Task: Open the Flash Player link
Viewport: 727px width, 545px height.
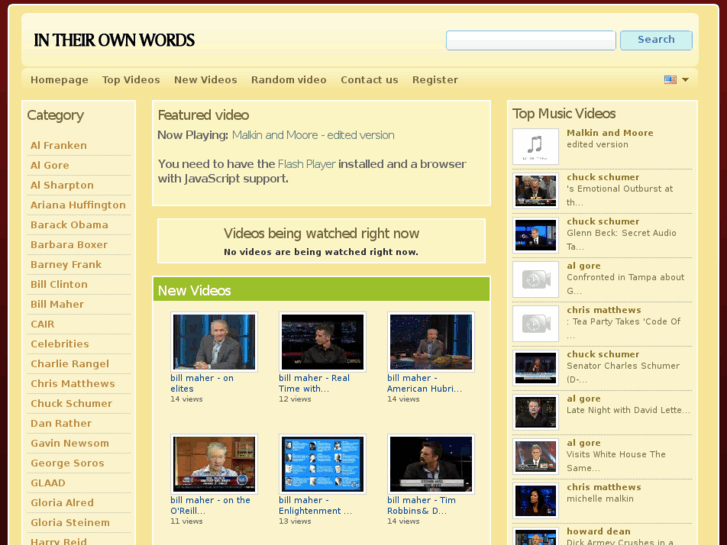Action: 306,164
